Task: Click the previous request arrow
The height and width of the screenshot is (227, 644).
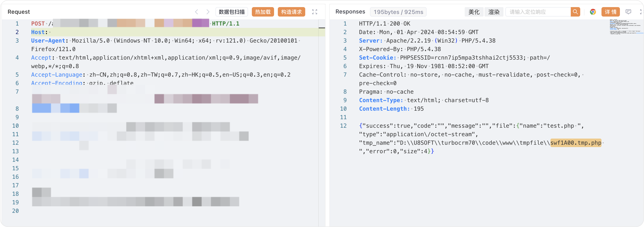Action: 196,12
